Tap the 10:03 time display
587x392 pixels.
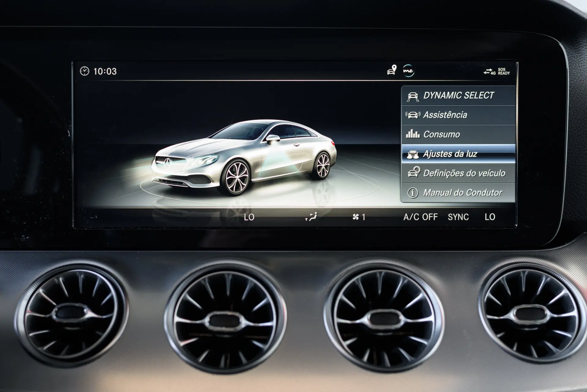pyautogui.click(x=105, y=72)
